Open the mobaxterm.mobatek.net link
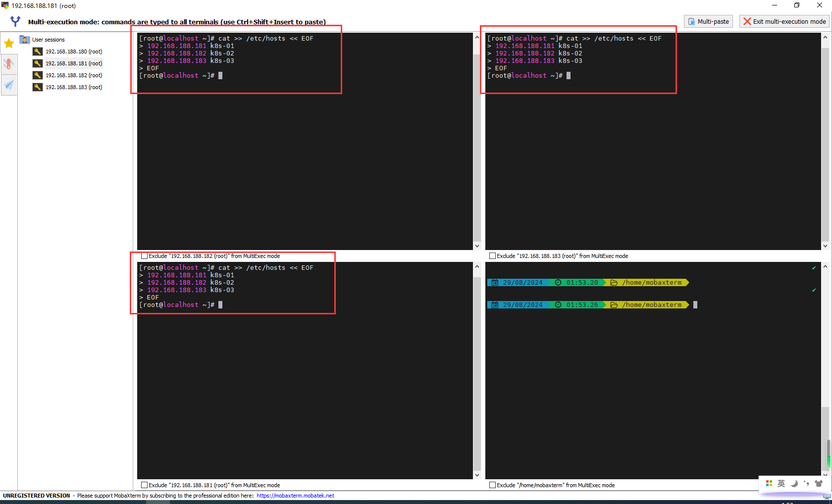832x504 pixels. coord(295,496)
